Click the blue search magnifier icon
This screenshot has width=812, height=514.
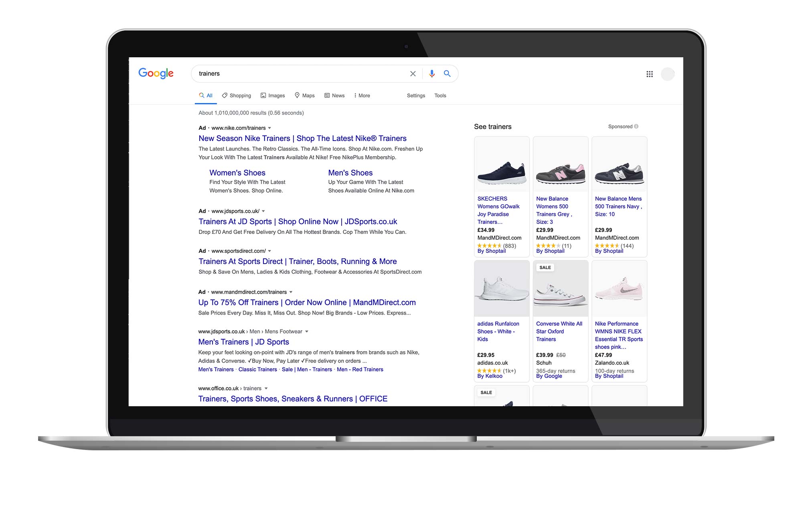[x=447, y=74]
